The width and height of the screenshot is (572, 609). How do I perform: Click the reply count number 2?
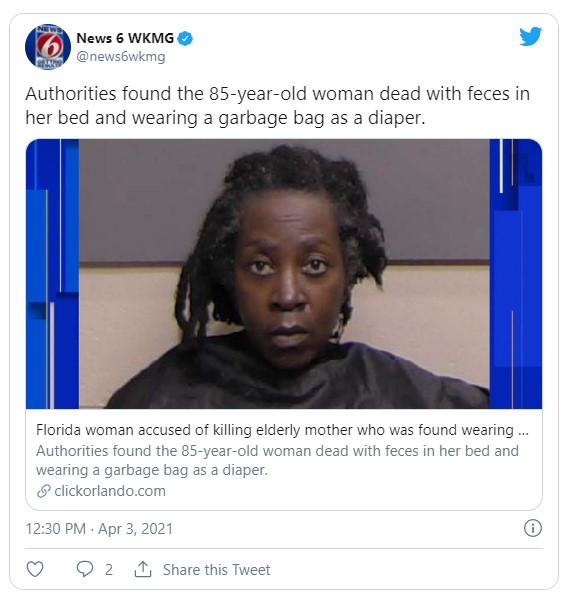[109, 570]
